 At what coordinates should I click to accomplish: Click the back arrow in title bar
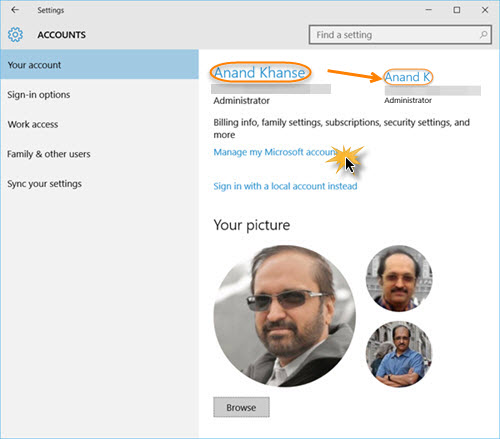click(15, 10)
